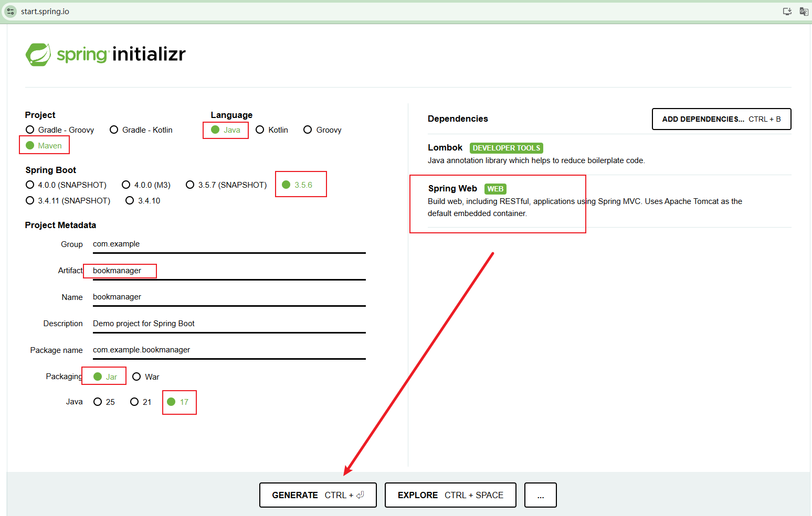812x516 pixels.
Task: Click the Spring Web dependency entry
Action: [609, 201]
